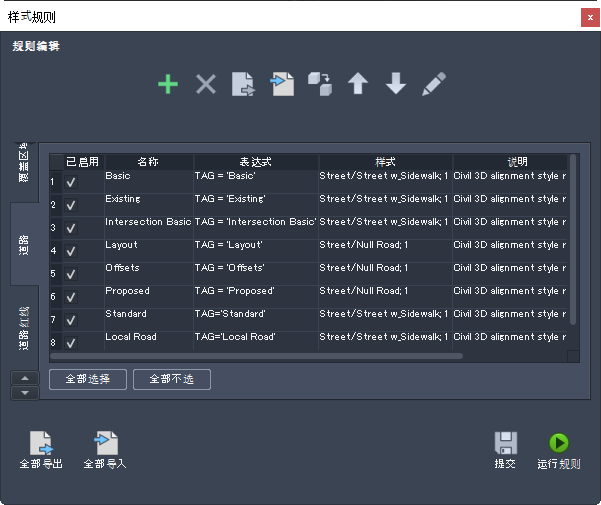601x505 pixels.
Task: Click the horizontal scrollbar of the rules table
Action: point(256,356)
